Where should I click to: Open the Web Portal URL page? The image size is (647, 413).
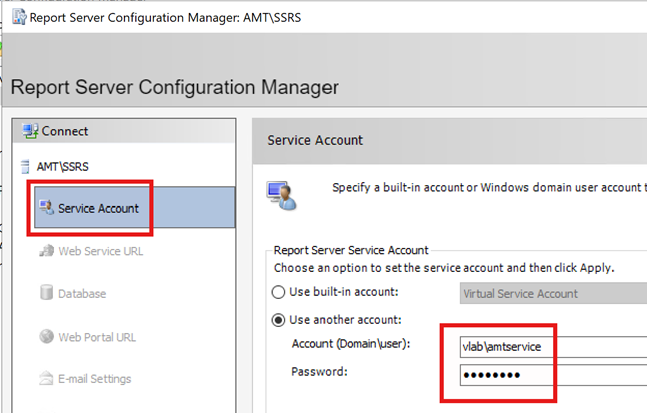(97, 337)
